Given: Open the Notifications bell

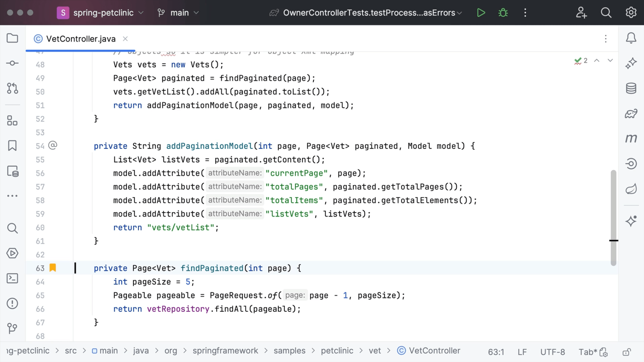Looking at the screenshot, I should (631, 38).
